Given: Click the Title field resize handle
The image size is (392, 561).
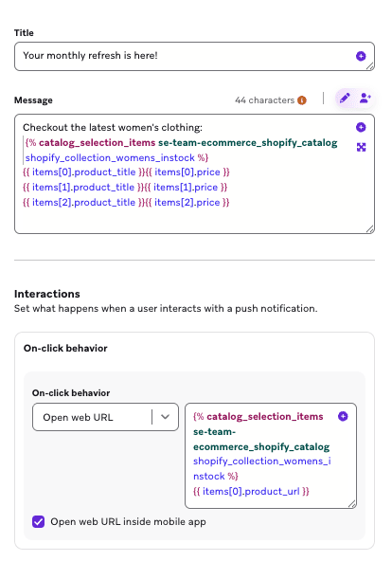Looking at the screenshot, I should pyautogui.click(x=370, y=66).
